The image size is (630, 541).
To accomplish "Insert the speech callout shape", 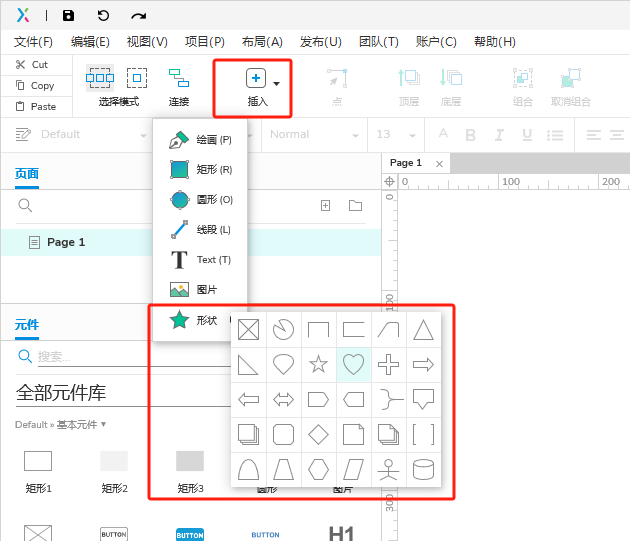I will point(423,400).
